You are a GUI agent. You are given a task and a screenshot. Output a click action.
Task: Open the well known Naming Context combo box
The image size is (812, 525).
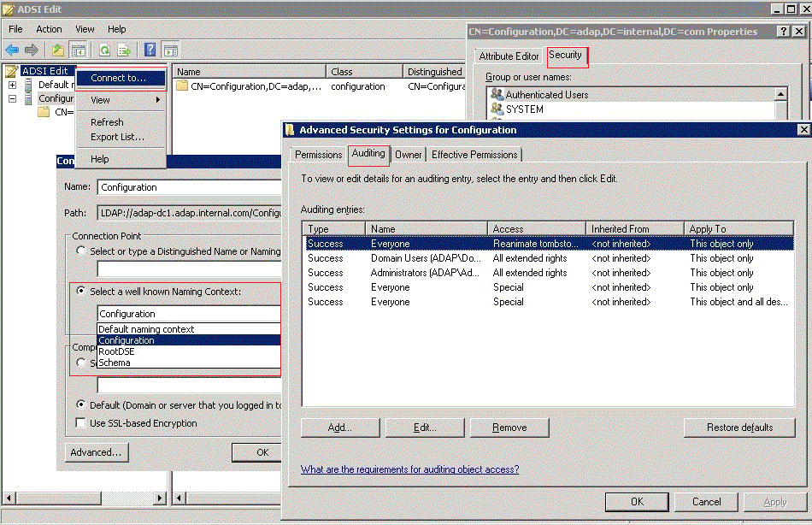189,314
